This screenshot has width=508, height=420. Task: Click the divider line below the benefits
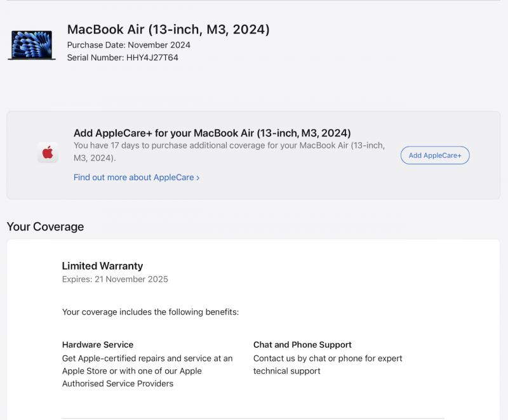click(253, 418)
